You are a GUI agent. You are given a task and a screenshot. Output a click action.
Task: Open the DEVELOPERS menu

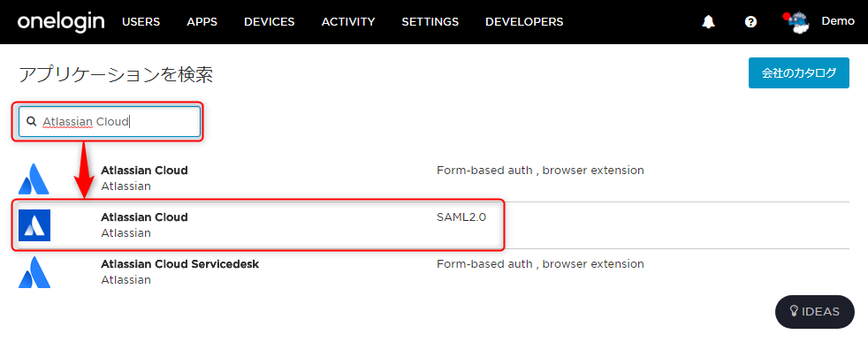pos(524,22)
